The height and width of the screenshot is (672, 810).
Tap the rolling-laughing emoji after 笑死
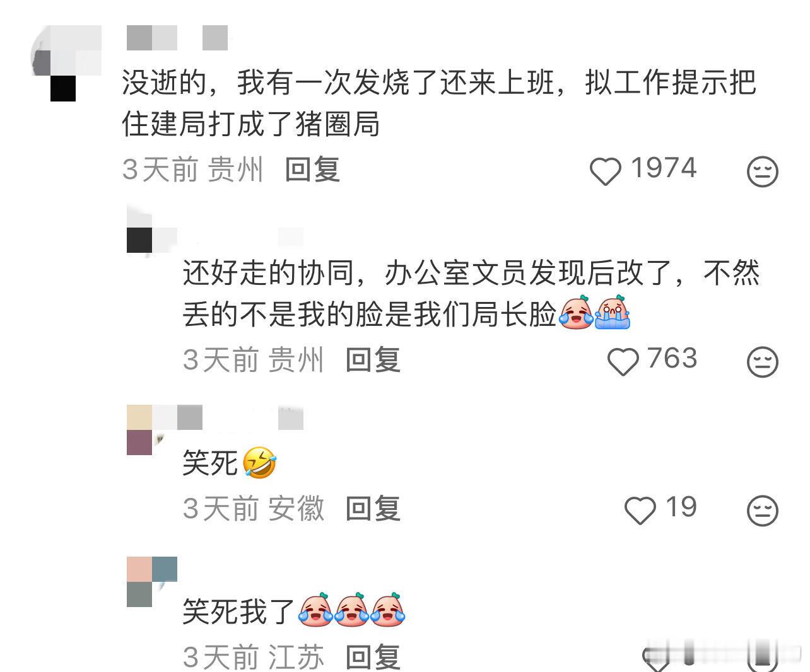point(259,463)
